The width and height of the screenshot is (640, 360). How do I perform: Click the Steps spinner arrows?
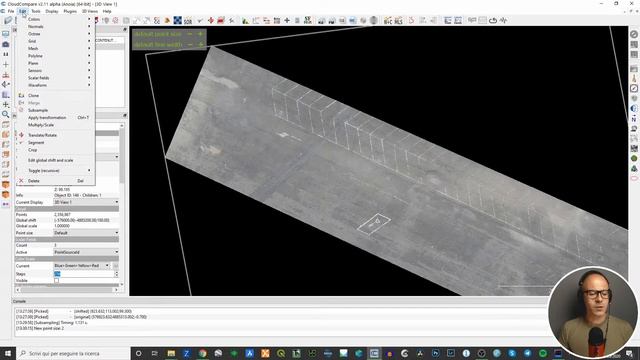click(116, 274)
